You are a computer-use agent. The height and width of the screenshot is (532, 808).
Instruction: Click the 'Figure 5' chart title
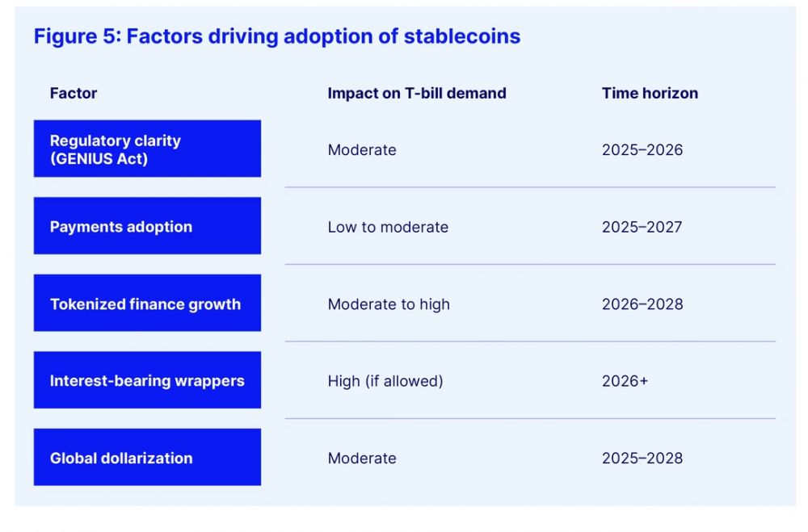[x=276, y=36]
